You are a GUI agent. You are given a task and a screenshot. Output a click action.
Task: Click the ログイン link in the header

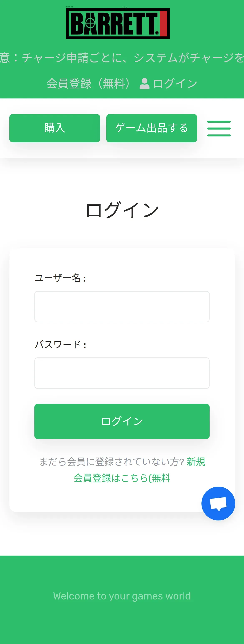pyautogui.click(x=175, y=83)
